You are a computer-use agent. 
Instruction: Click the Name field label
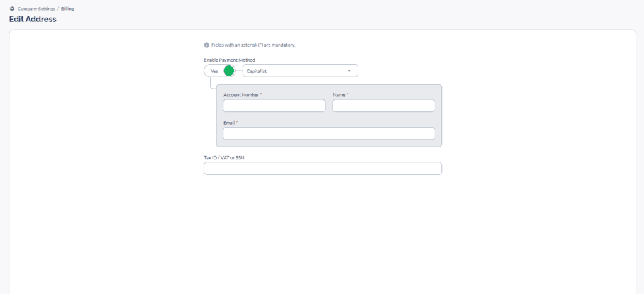point(339,94)
